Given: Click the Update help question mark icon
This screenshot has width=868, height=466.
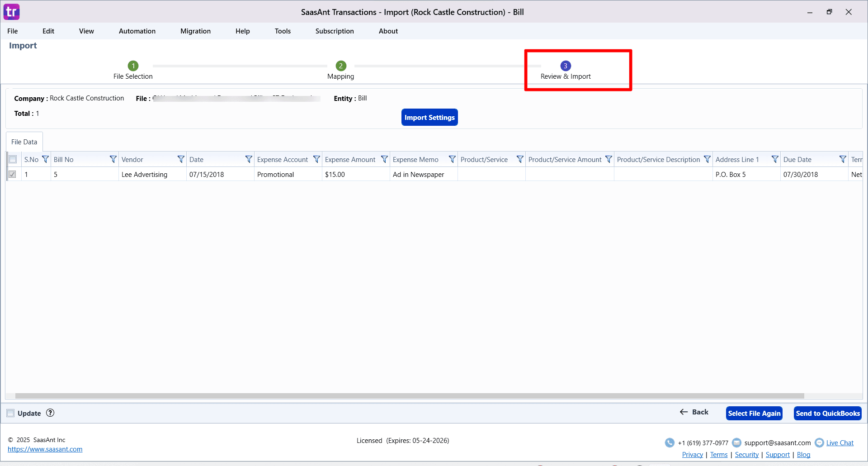Looking at the screenshot, I should [50, 413].
